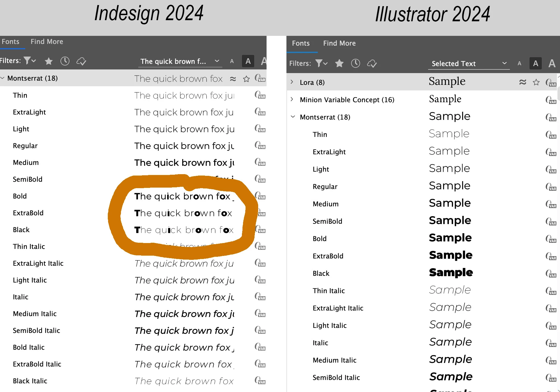Click the InDesign filter funnel icon
The image size is (560, 392).
[x=27, y=60]
